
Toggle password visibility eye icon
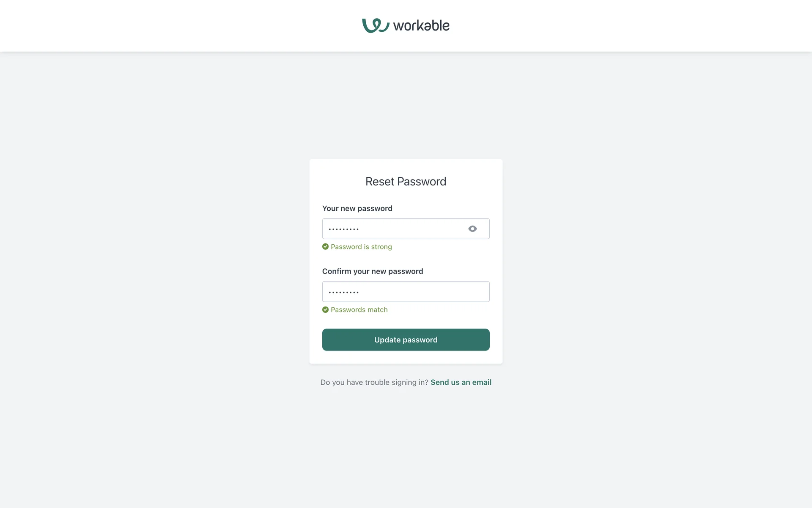[x=472, y=229]
